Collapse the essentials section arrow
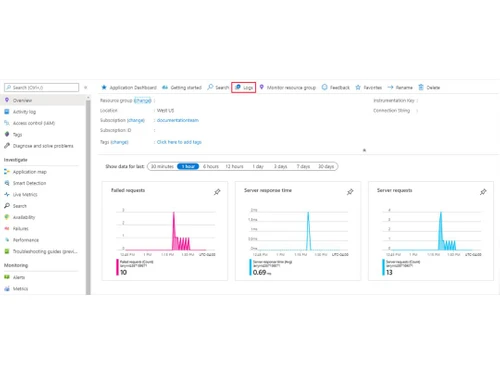The width and height of the screenshot is (500, 375). tap(364, 150)
